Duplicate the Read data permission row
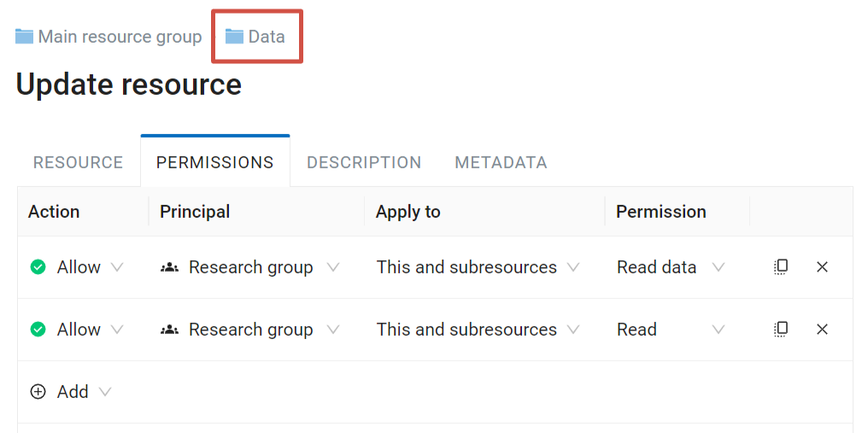This screenshot has height=433, width=868. click(781, 266)
